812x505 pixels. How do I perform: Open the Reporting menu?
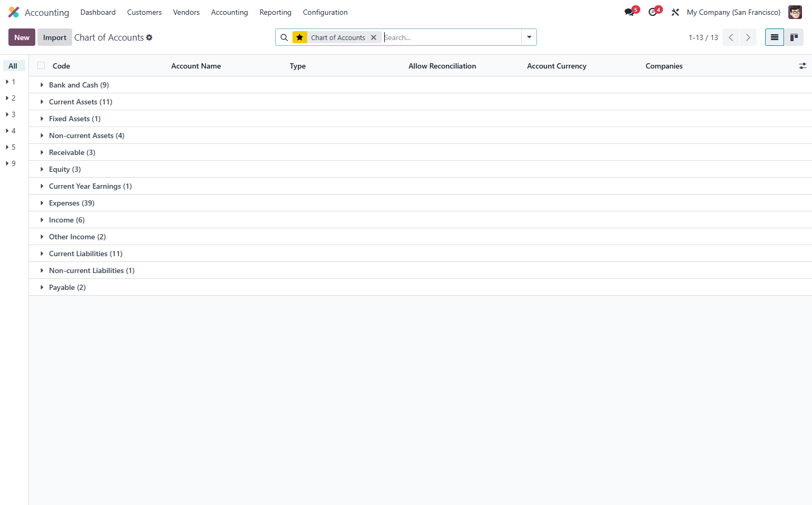[x=276, y=12]
